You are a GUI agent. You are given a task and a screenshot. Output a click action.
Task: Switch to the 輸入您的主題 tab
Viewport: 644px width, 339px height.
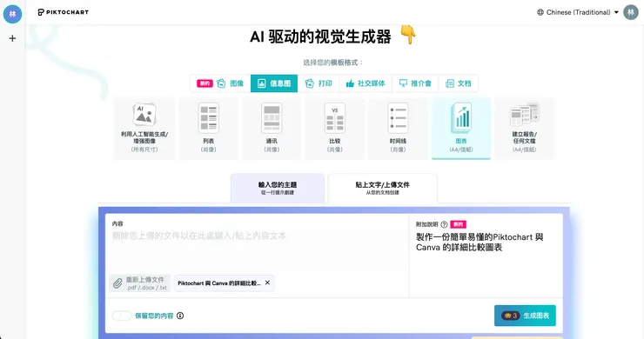[x=278, y=188]
